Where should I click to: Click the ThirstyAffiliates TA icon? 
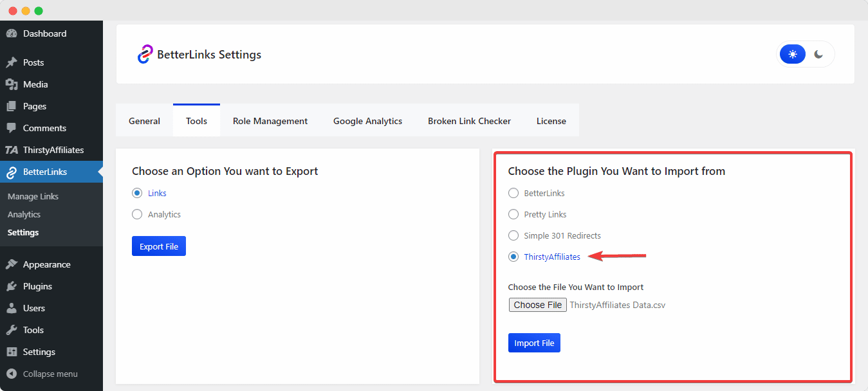(12, 150)
